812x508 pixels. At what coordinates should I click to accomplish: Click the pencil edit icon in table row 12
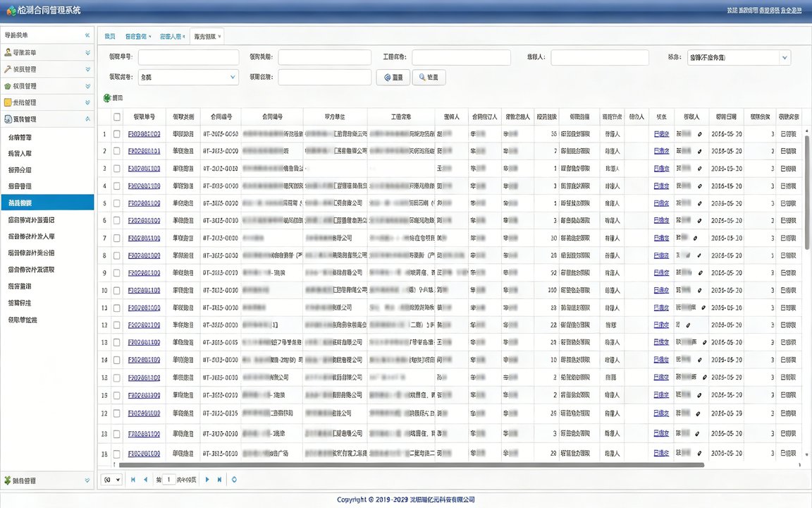click(x=688, y=325)
